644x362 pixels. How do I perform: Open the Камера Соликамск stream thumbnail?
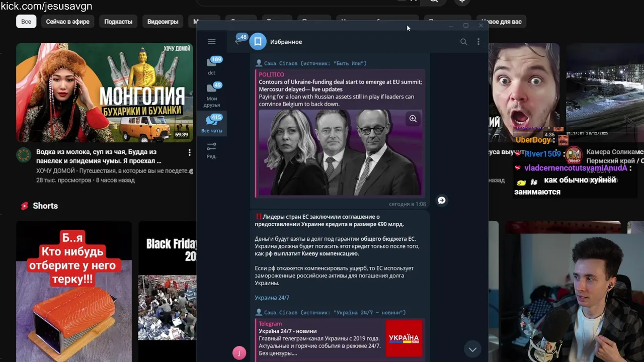[605, 93]
